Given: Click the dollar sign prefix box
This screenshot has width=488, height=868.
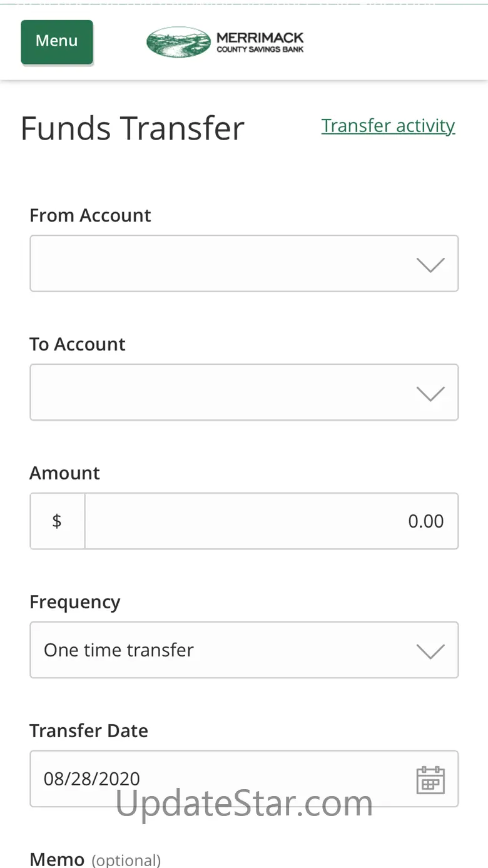Looking at the screenshot, I should [57, 521].
